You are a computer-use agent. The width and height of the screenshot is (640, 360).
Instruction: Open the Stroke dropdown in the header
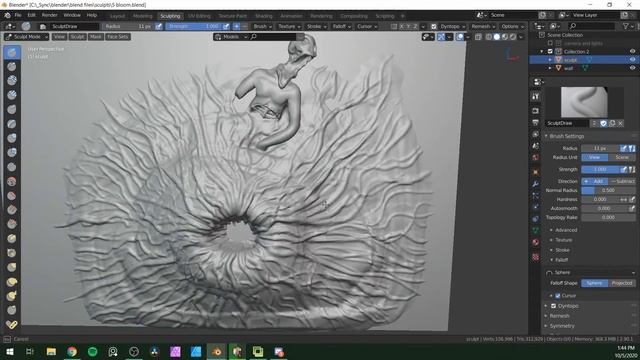click(x=316, y=26)
